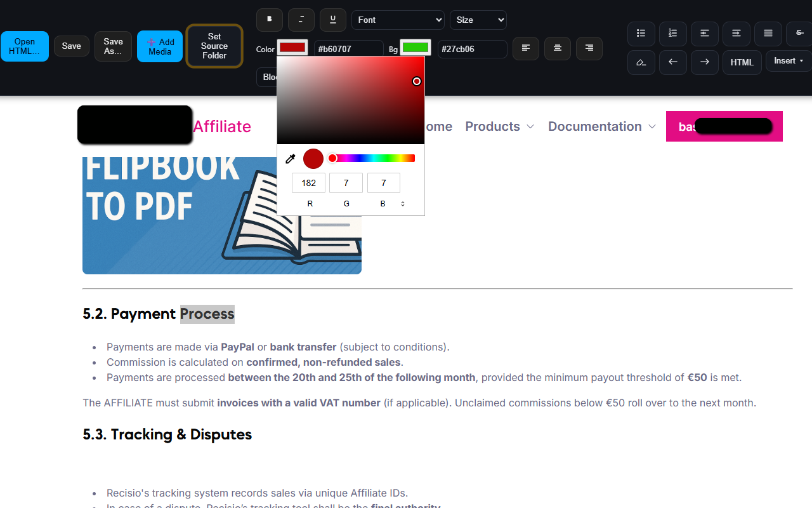812x508 pixels.
Task: Expand the Products navigation menu
Action: [x=499, y=126]
